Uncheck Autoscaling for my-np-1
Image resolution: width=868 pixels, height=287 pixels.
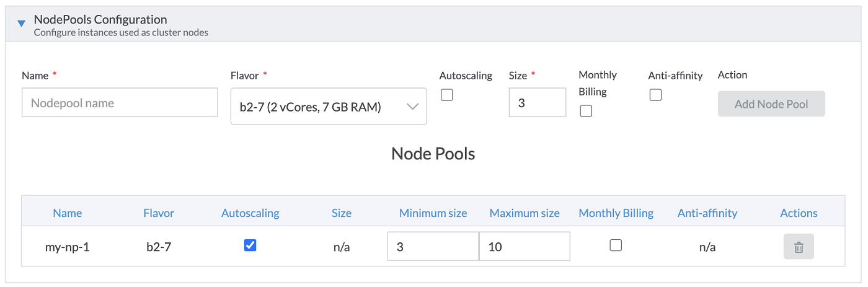click(x=250, y=245)
